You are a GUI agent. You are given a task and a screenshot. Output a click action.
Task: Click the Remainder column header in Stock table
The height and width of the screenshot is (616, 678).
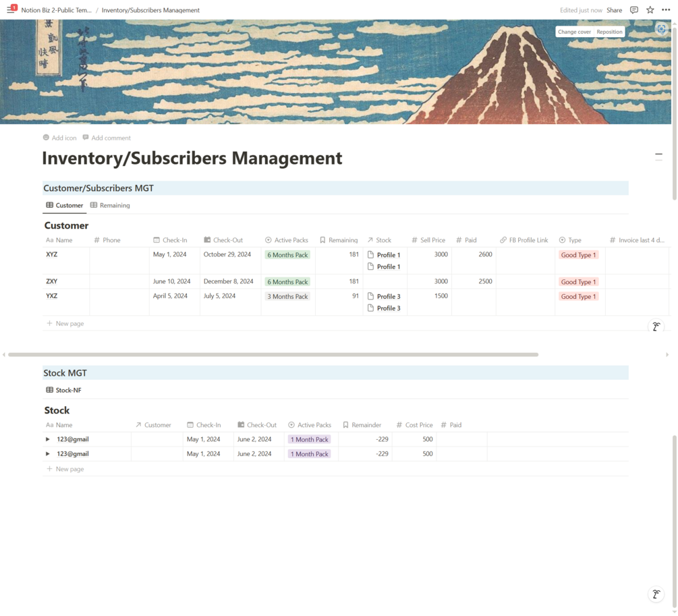pyautogui.click(x=362, y=425)
